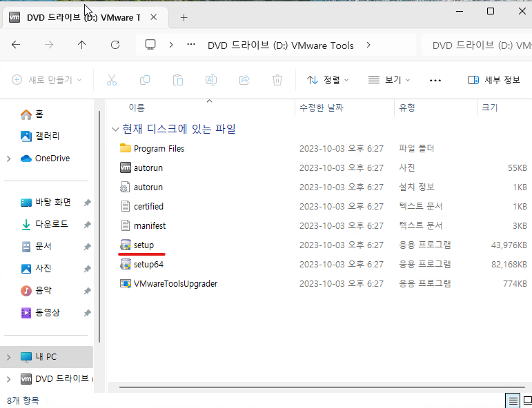The image size is (532, 408).
Task: Click 파일 폴더 type of Program Files
Action: click(416, 148)
